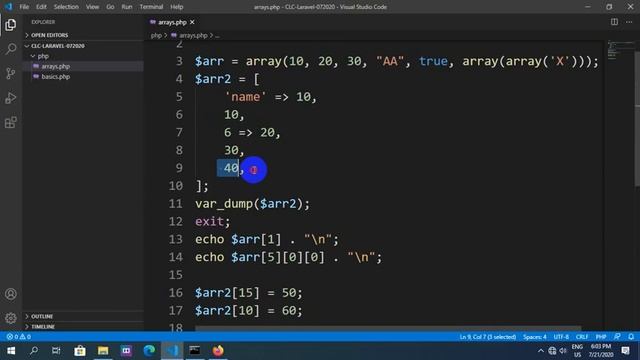
Task: Click php folder in the breadcrumb
Action: pyautogui.click(x=156, y=36)
